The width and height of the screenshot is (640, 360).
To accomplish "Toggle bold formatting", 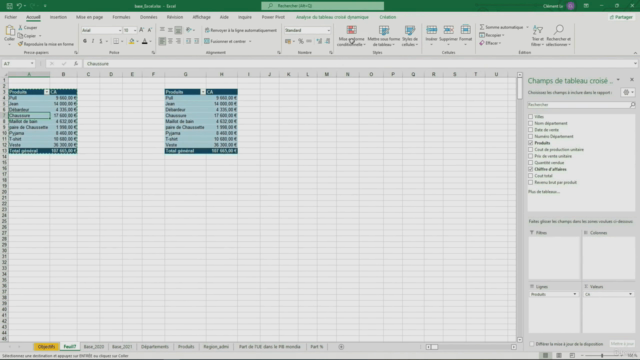I will [85, 41].
